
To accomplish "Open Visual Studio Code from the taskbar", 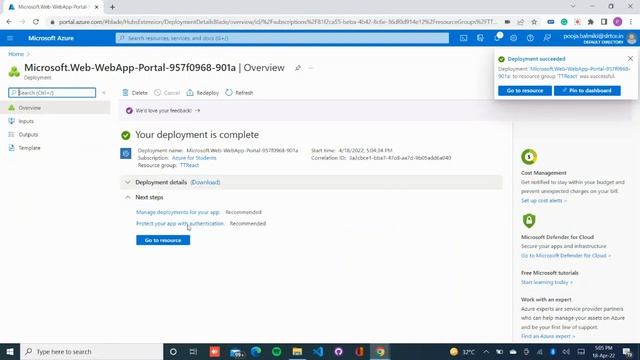I will point(318,351).
